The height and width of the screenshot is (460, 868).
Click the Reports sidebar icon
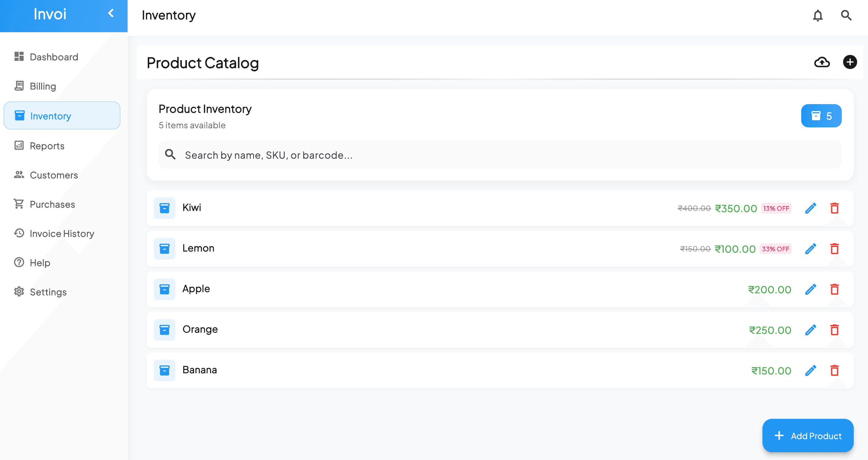[19, 145]
